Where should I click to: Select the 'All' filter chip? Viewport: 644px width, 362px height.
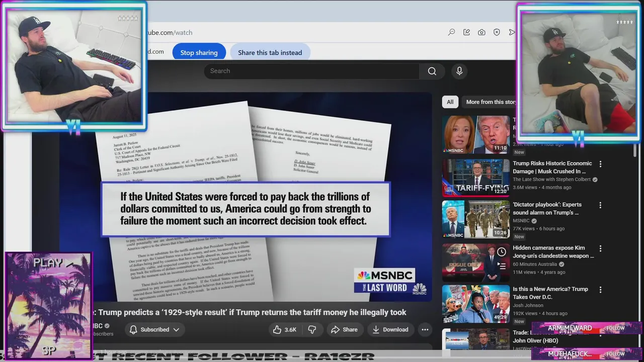[x=450, y=102]
